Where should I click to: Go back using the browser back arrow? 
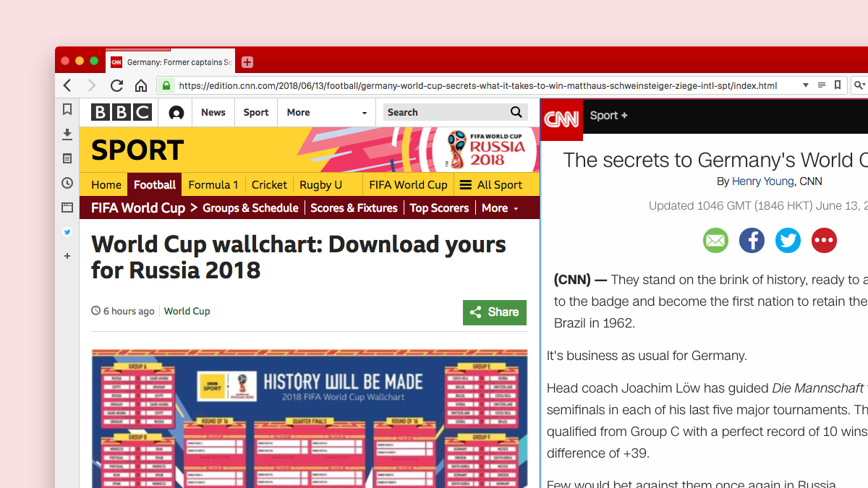coord(67,85)
